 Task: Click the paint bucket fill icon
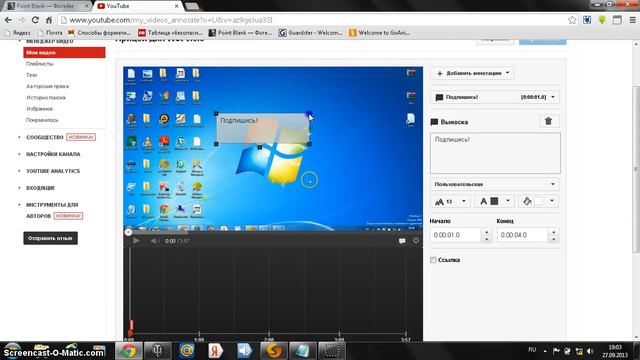tap(527, 201)
